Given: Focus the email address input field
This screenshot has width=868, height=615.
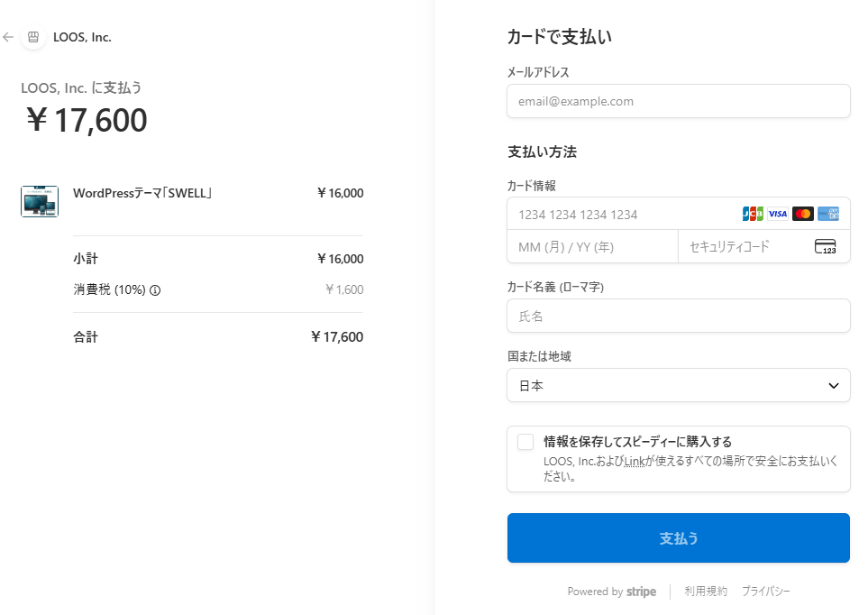Looking at the screenshot, I should click(678, 101).
